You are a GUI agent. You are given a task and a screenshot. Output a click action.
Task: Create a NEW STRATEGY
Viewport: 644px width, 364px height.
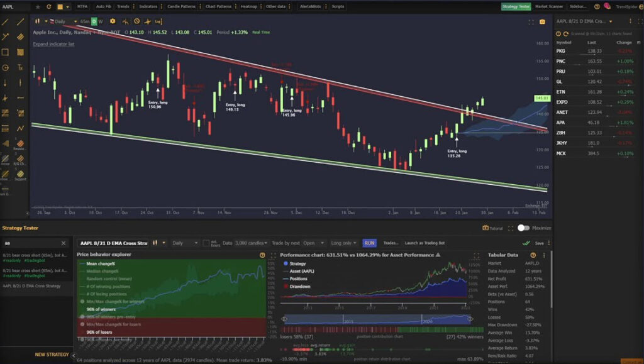pyautogui.click(x=52, y=355)
